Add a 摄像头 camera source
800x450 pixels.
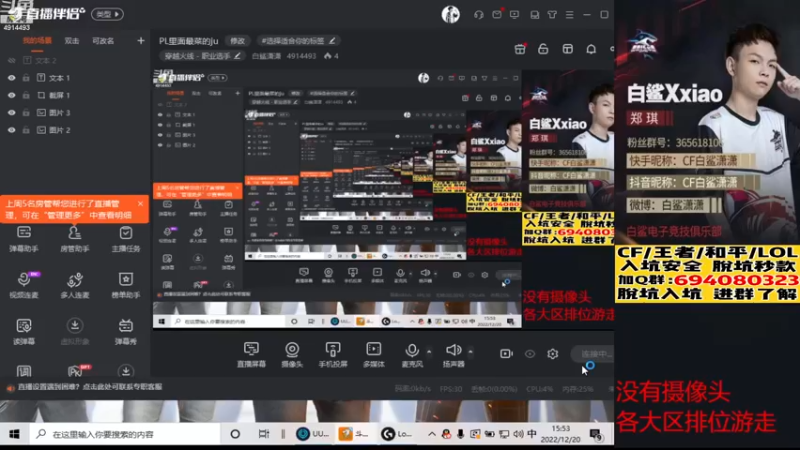292,355
